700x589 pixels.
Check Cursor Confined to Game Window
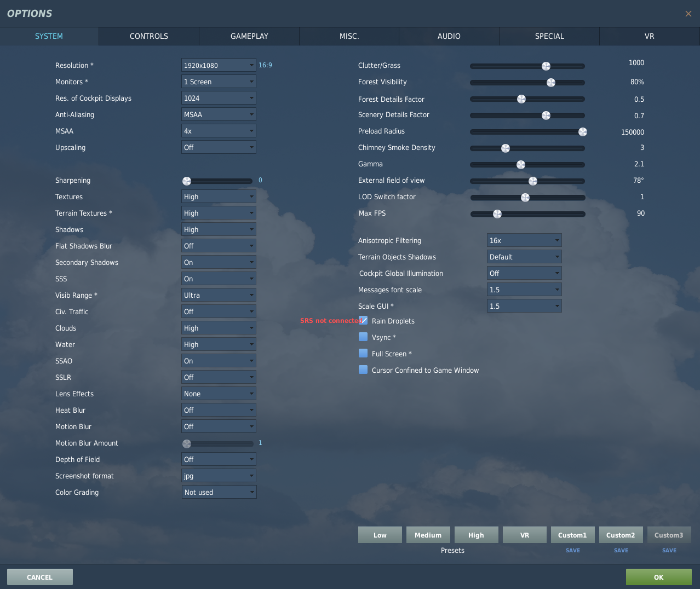click(363, 369)
